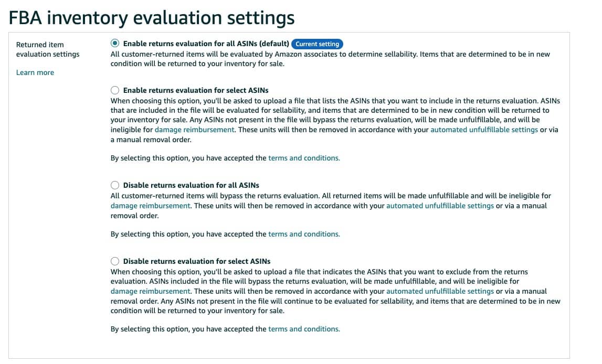The image size is (602, 364).
Task: Click the 'Disable returns evaluation for all ASINs' label text
Action: [191, 185]
